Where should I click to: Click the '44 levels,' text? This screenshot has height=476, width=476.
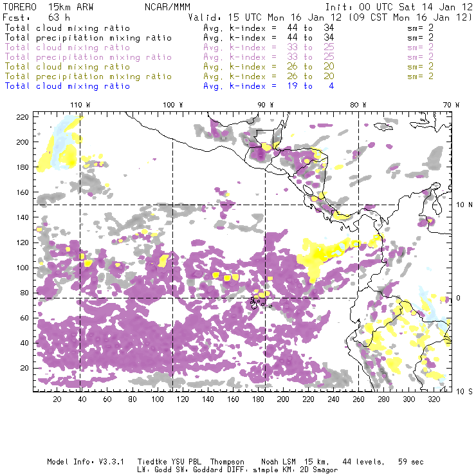click(363, 462)
